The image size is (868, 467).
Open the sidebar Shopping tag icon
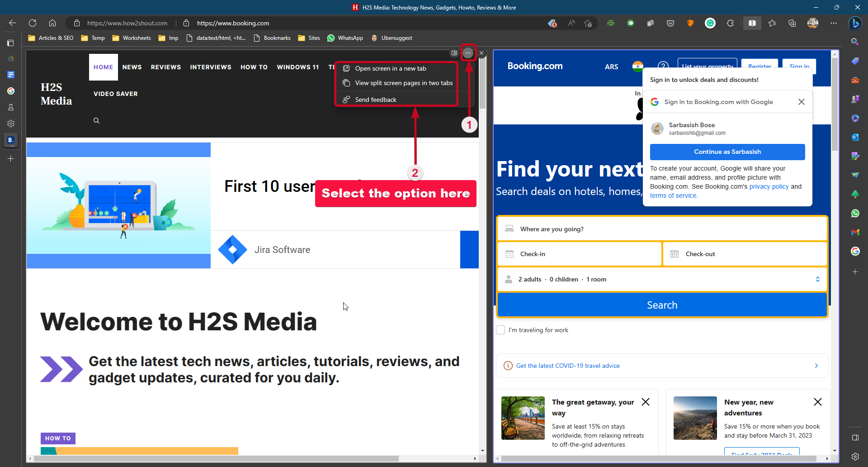(x=855, y=61)
